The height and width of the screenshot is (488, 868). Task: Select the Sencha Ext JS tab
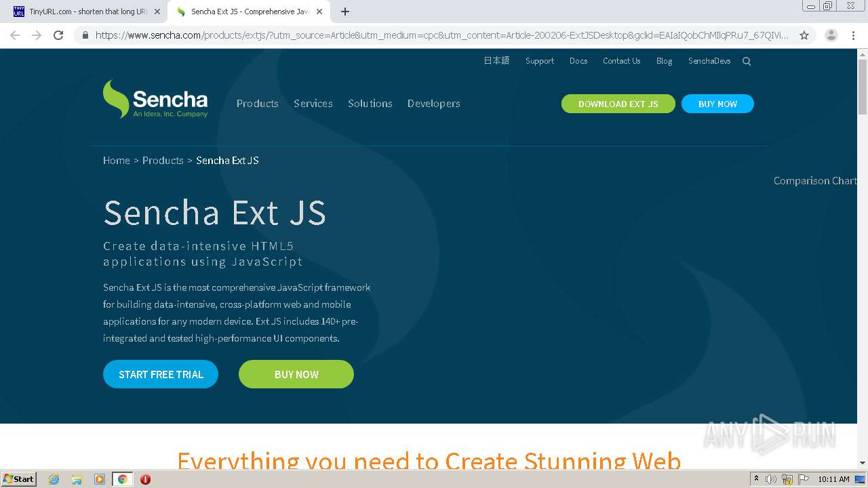click(x=249, y=12)
